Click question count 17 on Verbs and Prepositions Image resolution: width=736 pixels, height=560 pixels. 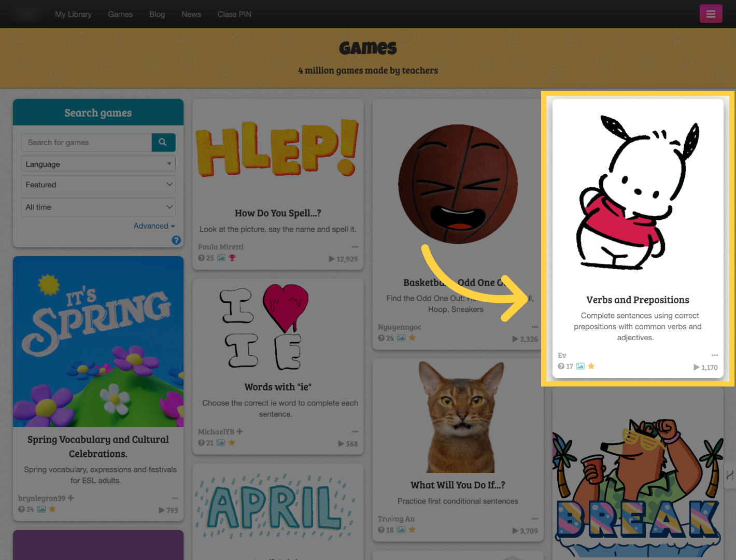[x=565, y=366]
